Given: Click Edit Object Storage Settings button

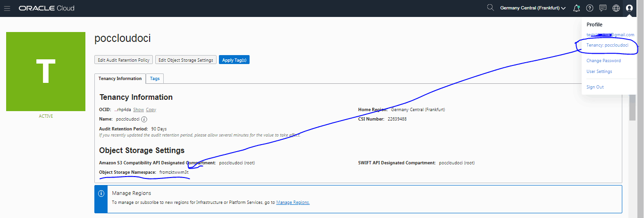Looking at the screenshot, I should (186, 60).
